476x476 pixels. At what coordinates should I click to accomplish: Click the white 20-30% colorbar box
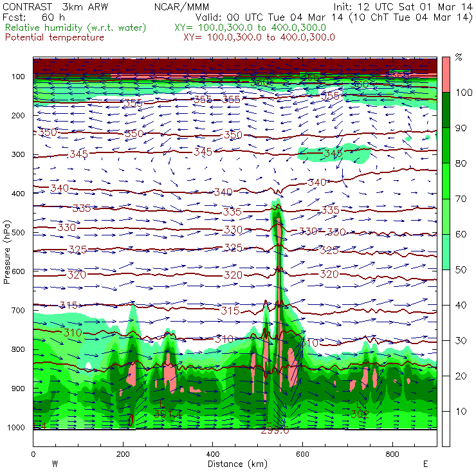tap(446, 358)
